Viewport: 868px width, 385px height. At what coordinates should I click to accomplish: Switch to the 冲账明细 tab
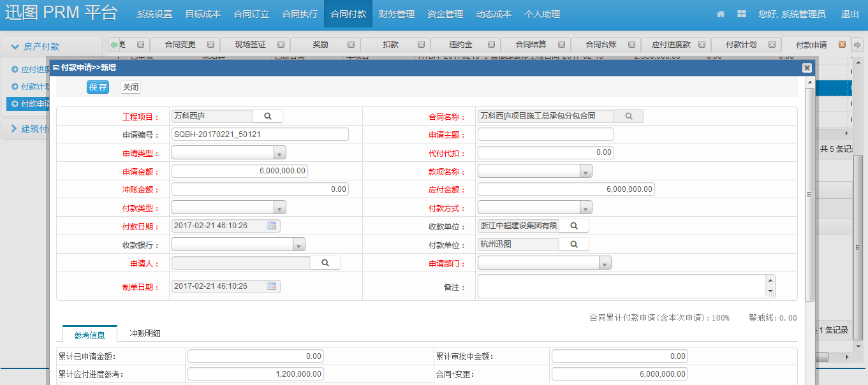click(x=145, y=333)
